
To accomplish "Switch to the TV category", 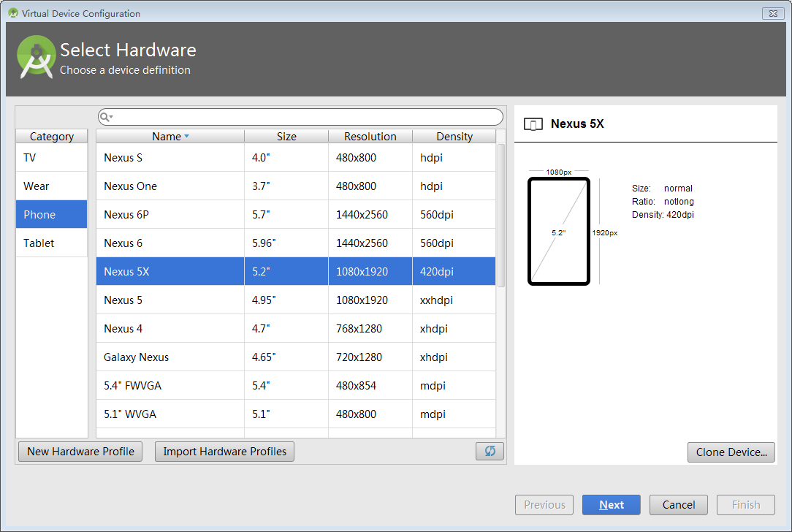I will (51, 157).
